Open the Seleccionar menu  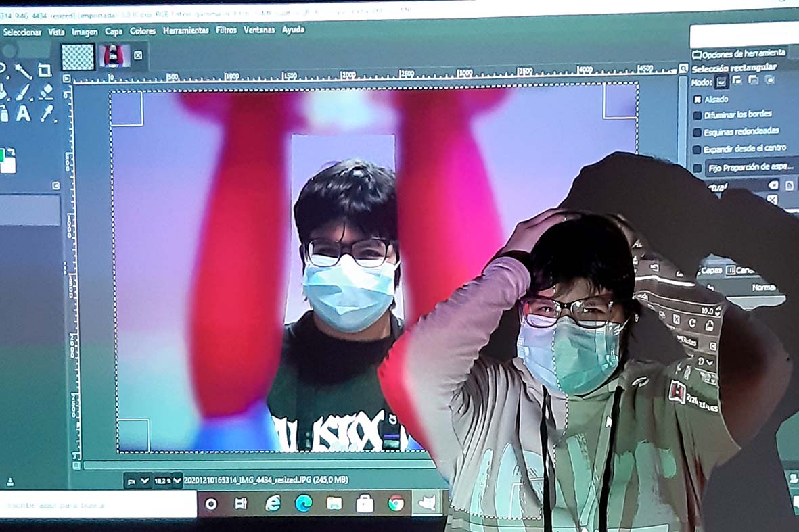22,32
